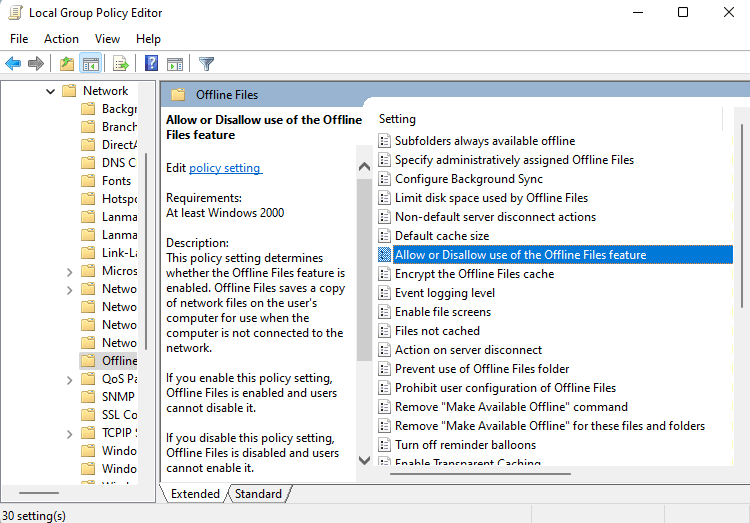Click the Forward arrow toolbar icon

pyautogui.click(x=36, y=64)
